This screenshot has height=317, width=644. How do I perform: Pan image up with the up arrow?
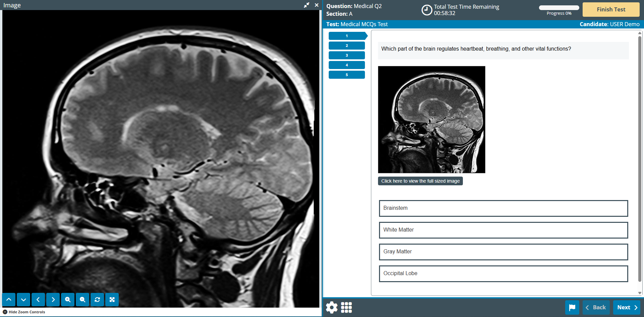(9, 300)
